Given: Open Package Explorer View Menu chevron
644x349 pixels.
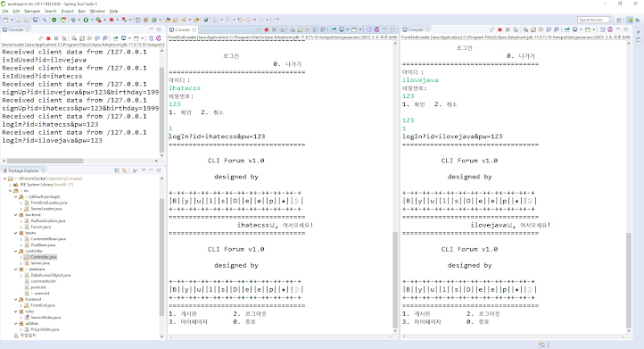Looking at the screenshot, I should click(144, 170).
